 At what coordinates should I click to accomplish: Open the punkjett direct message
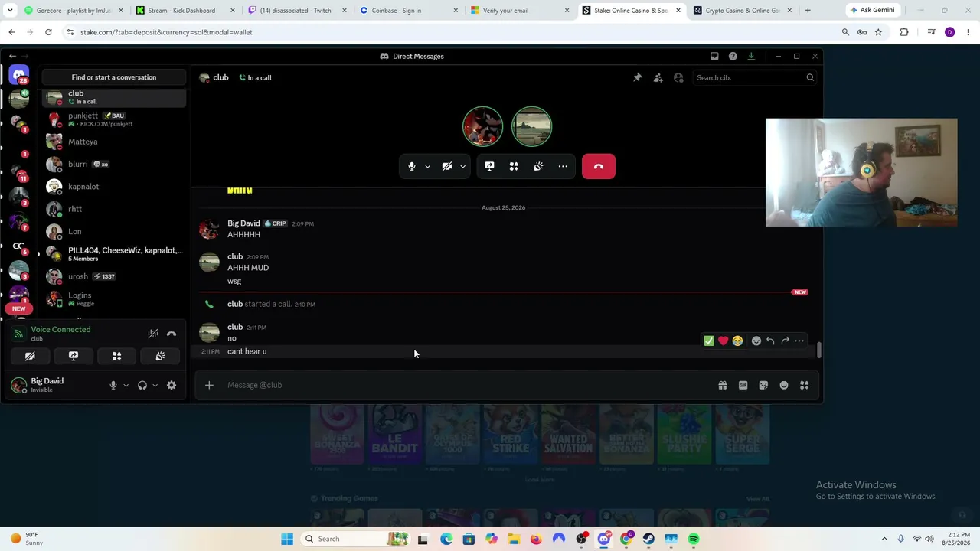coord(114,119)
